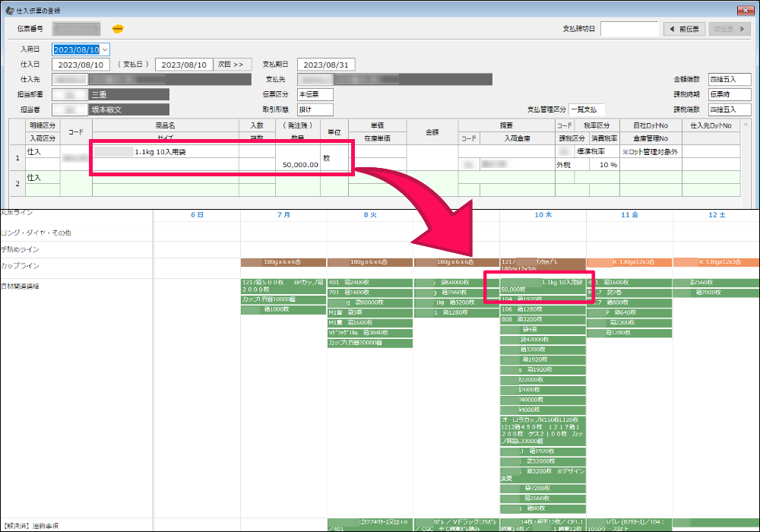Go to previous slip with 前伝票
The width and height of the screenshot is (760, 532).
pyautogui.click(x=685, y=29)
